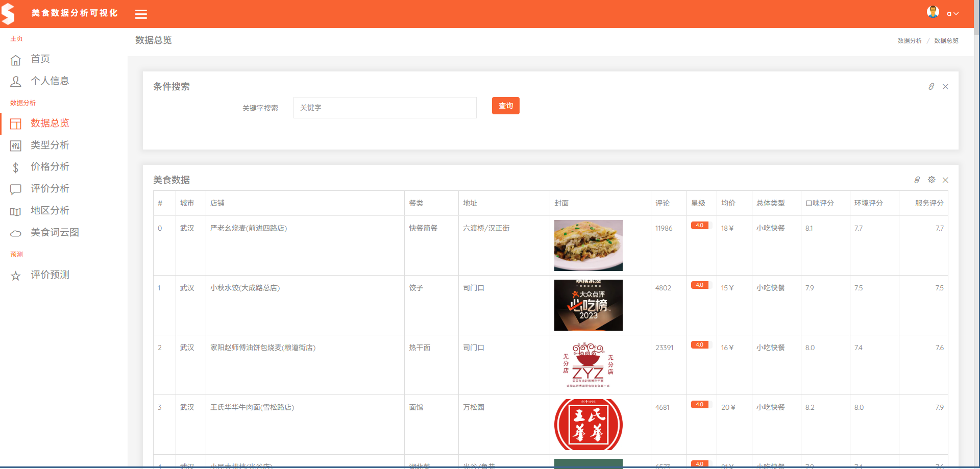Click the orange 查询 button

coord(506,106)
